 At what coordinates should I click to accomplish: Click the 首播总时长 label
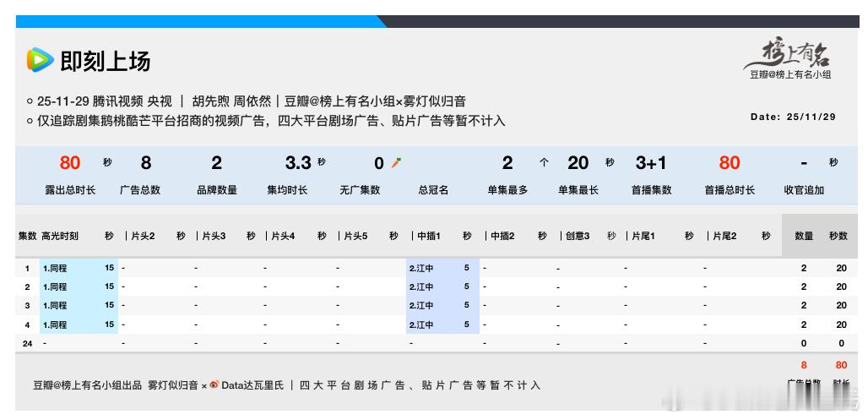coord(730,190)
